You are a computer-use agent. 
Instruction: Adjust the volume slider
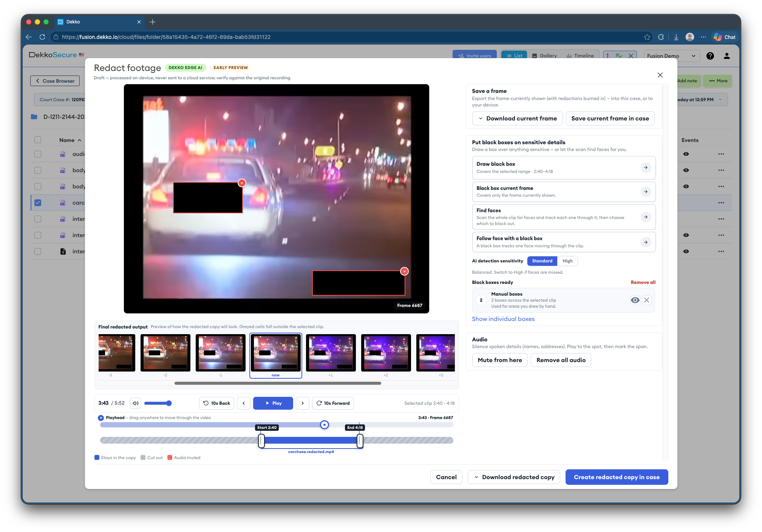pos(158,403)
